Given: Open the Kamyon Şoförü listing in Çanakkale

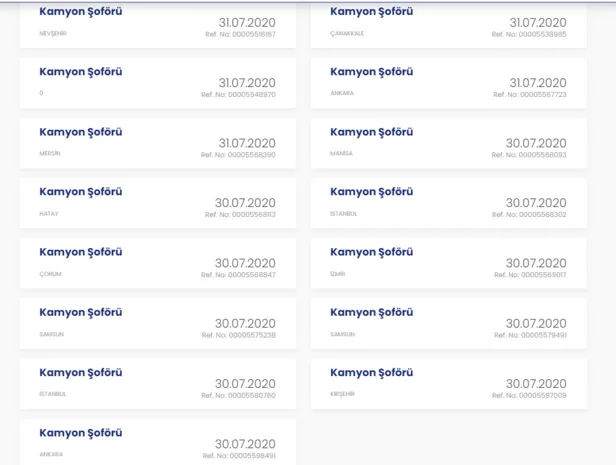Looking at the screenshot, I should 371,12.
